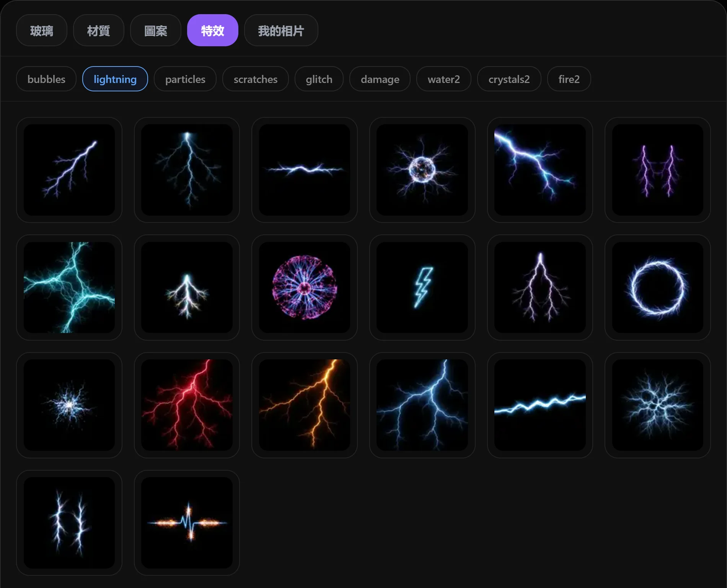
Task: Choose the pink and blue plasma ball thumbnail
Action: coord(305,288)
